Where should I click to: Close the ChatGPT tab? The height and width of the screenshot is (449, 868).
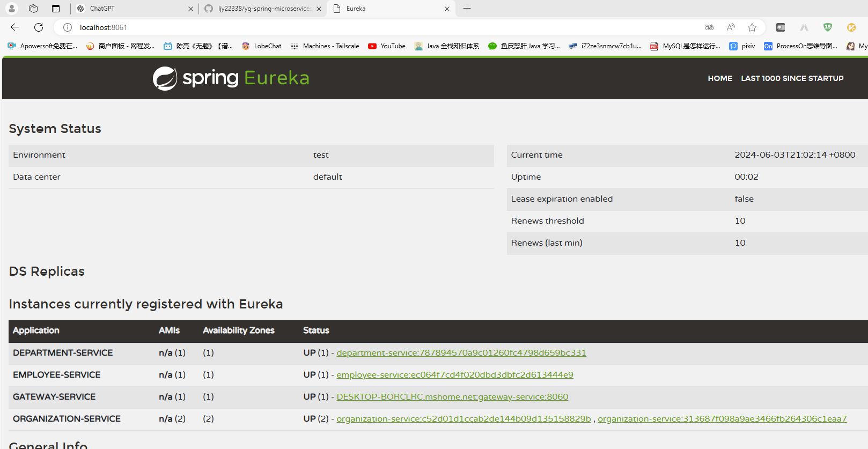[x=190, y=9]
